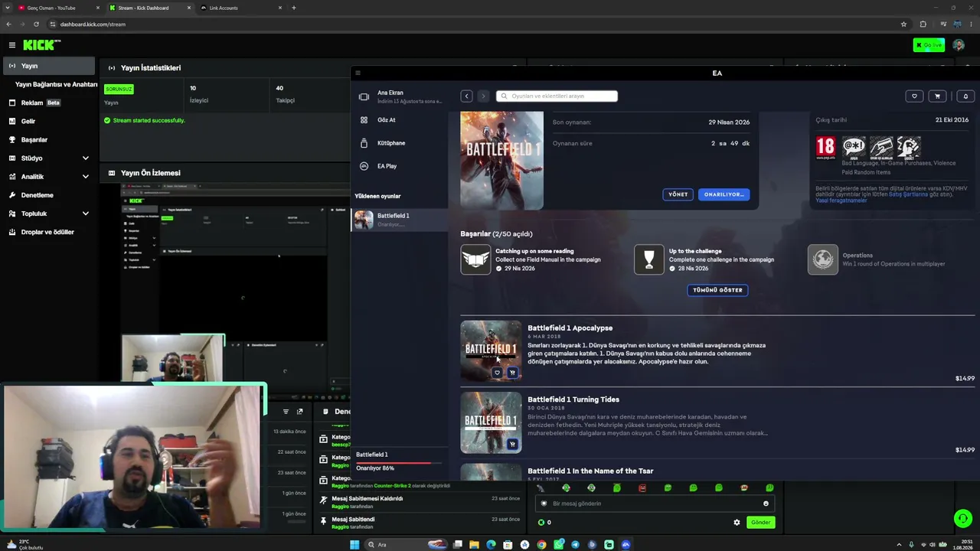Open Battlefield 1 Apocalypse title link
The height and width of the screenshot is (551, 980).
click(570, 328)
